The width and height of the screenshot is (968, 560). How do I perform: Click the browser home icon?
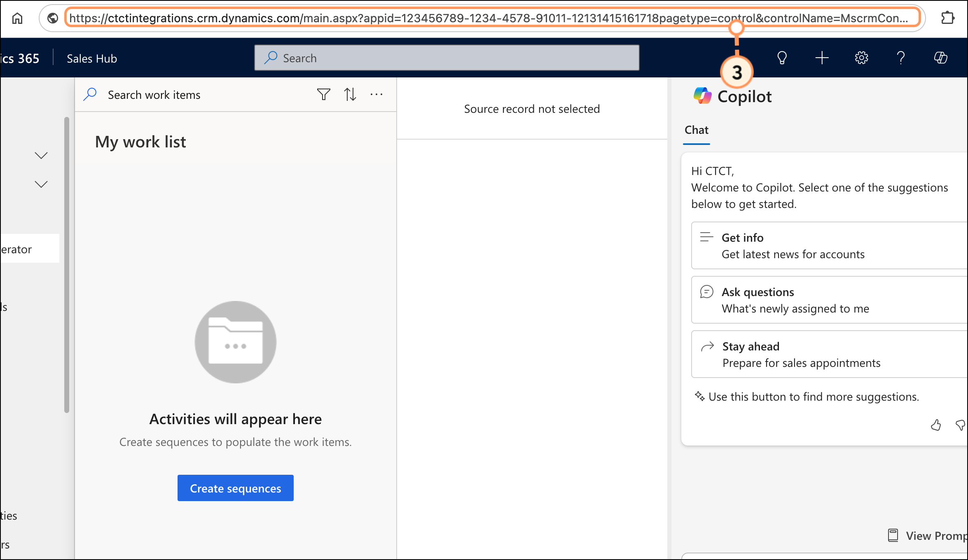click(x=17, y=18)
